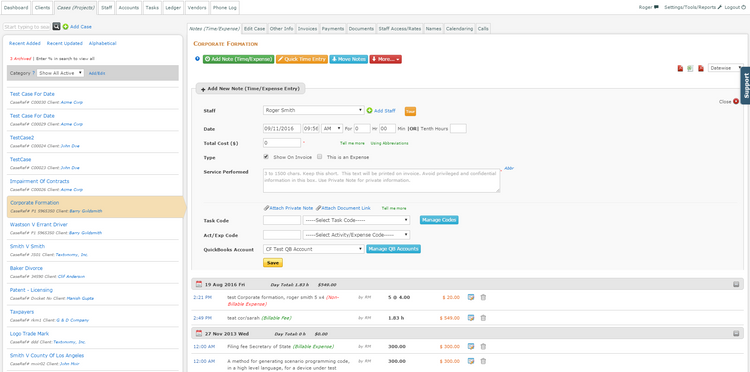Collapse the 27 Nov 2013 Wed day group
This screenshot has height=372, width=750.
736,333
